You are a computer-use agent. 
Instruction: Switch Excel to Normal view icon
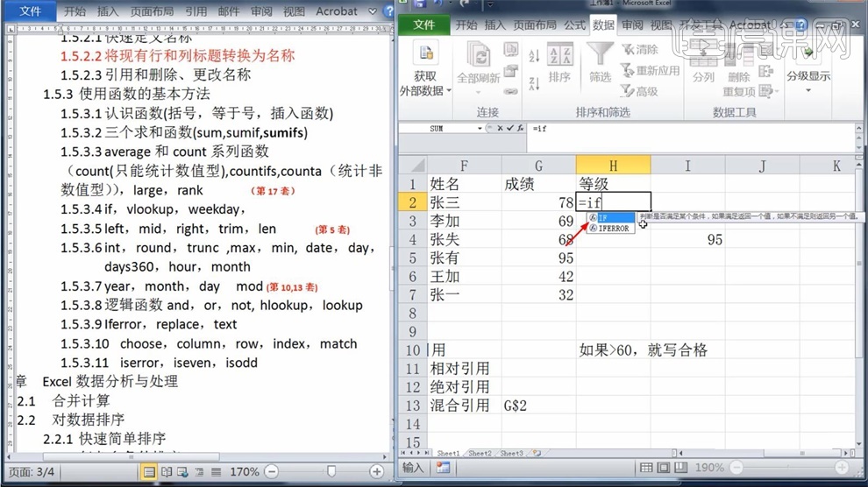pyautogui.click(x=645, y=468)
